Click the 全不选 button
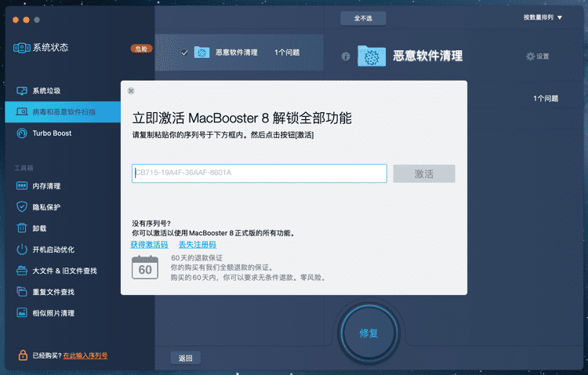This screenshot has width=588, height=375. tap(363, 18)
